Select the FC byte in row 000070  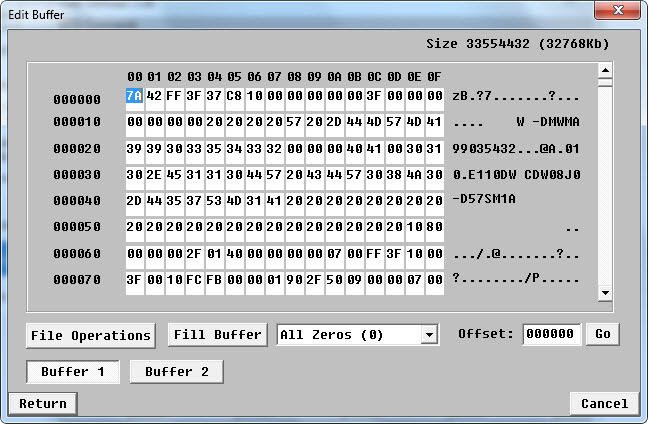pyautogui.click(x=194, y=279)
